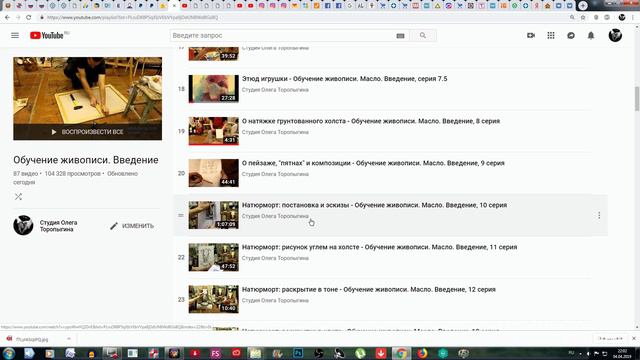The image size is (640, 360).
Task: Open video Натюрморт: раскрытие в тоне 12 серия
Action: pos(369,289)
